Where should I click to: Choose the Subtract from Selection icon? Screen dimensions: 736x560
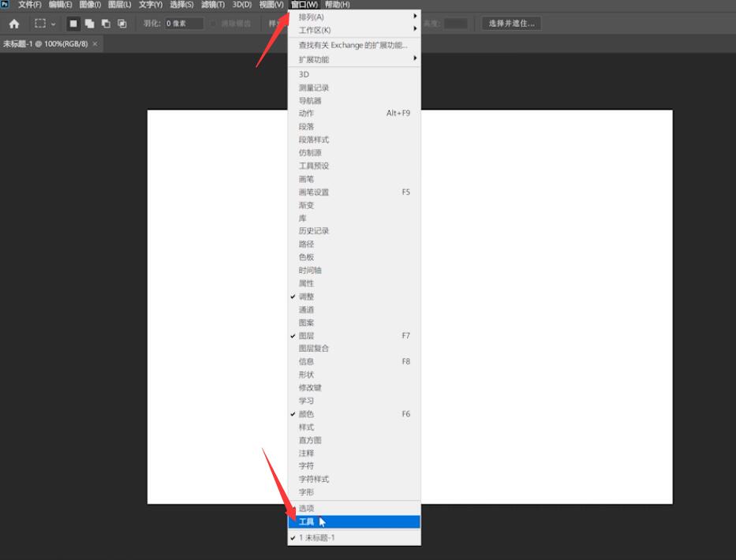[x=106, y=24]
